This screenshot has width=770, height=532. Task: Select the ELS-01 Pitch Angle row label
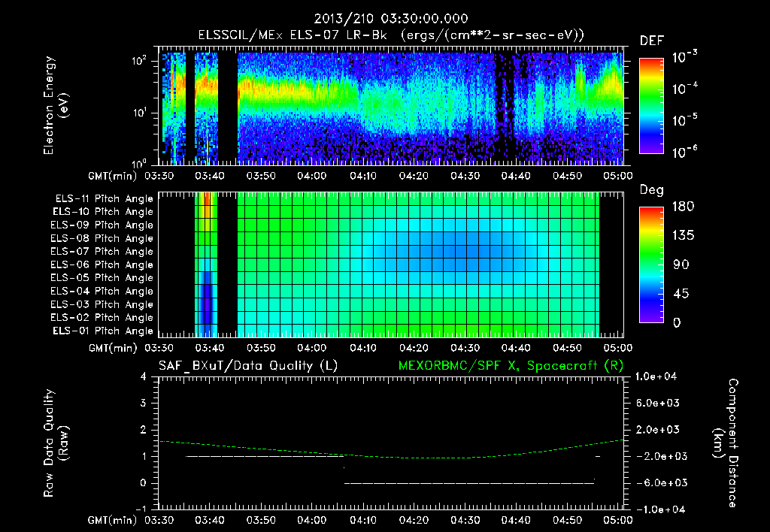(103, 331)
